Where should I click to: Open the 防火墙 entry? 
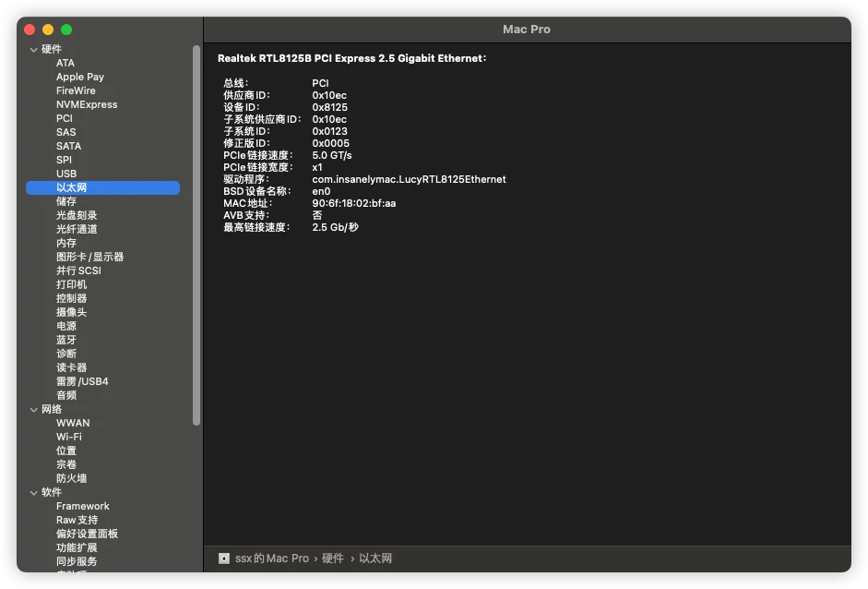(x=71, y=479)
